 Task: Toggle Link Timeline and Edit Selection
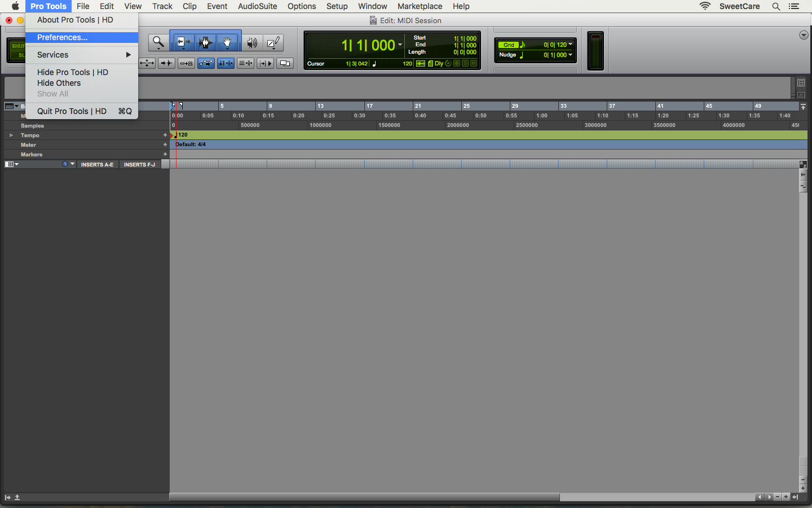coord(226,63)
